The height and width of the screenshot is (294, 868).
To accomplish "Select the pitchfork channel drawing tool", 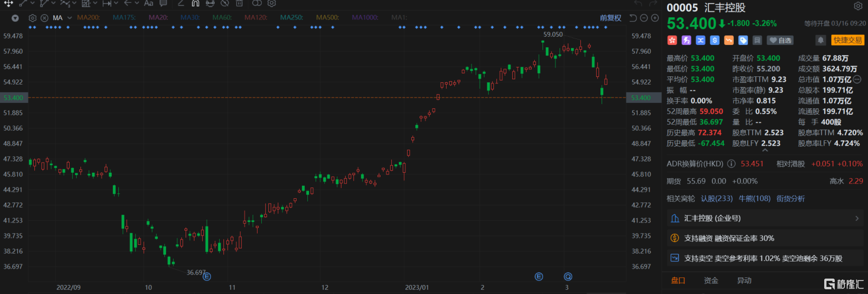I will (x=44, y=4).
